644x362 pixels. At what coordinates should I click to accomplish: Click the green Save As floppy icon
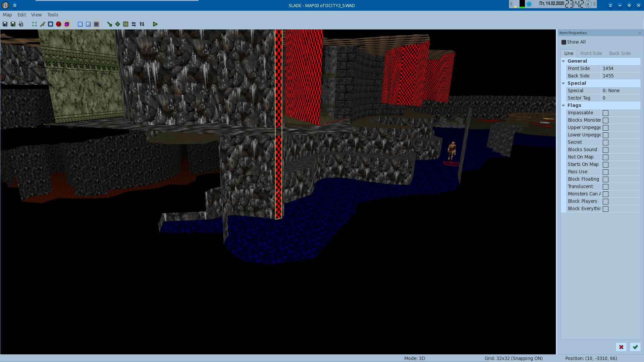[x=13, y=24]
